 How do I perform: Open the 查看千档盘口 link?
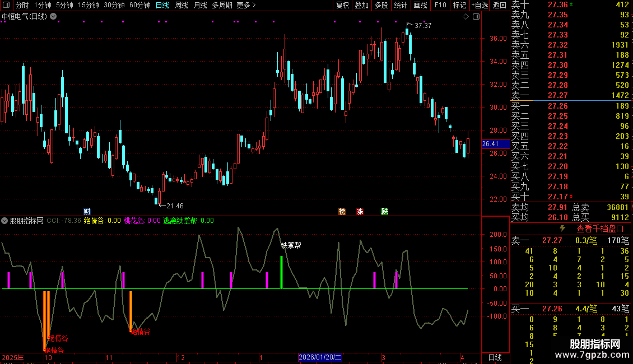(599, 229)
